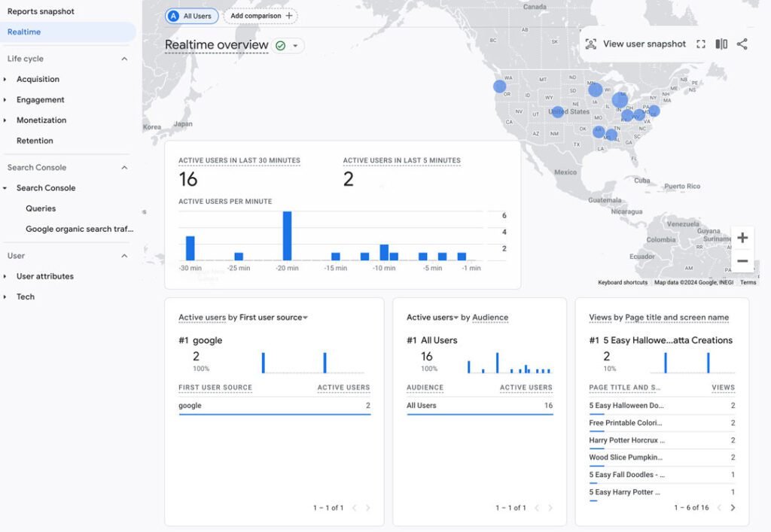Open Reports snapshot

click(x=41, y=11)
